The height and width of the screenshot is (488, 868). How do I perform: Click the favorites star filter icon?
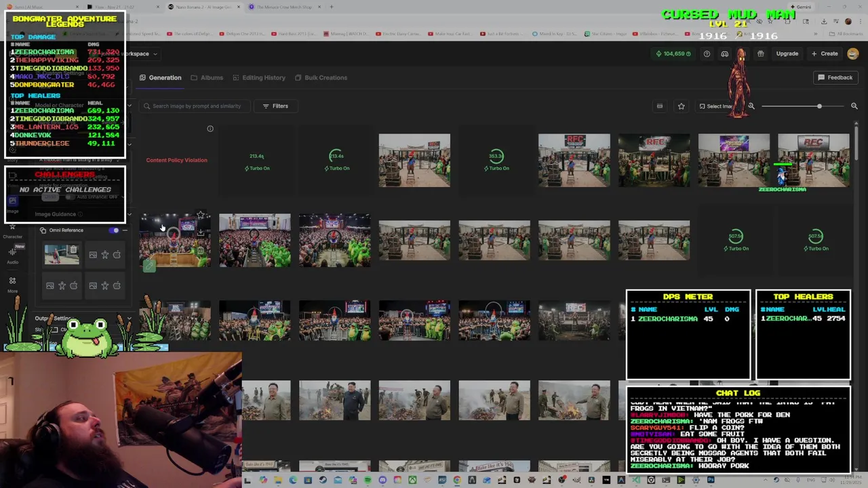click(681, 106)
